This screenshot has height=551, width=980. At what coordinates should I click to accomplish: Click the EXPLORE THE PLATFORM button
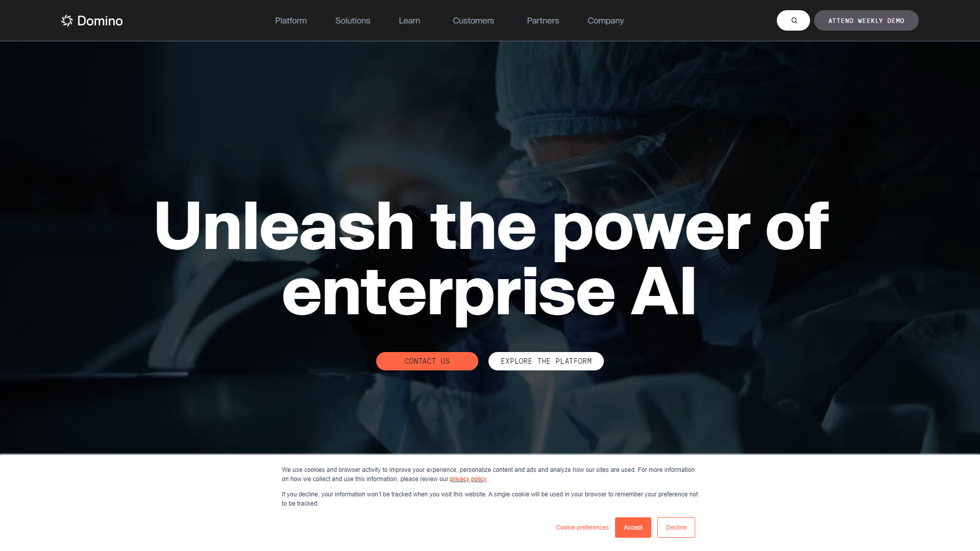pyautogui.click(x=546, y=361)
